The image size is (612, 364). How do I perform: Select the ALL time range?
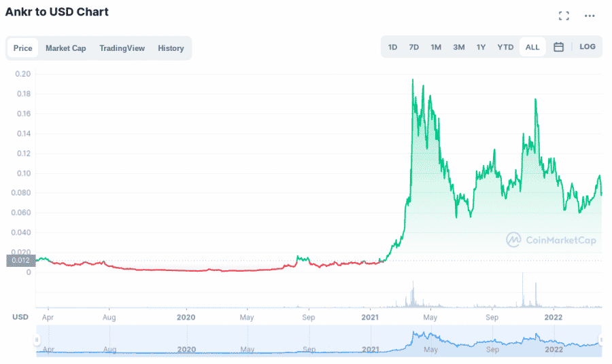pos(532,47)
